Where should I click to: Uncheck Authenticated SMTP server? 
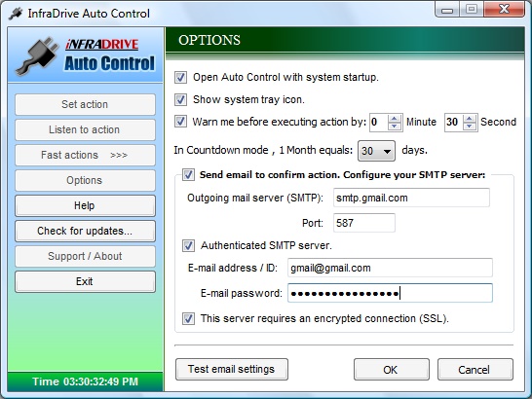(188, 245)
